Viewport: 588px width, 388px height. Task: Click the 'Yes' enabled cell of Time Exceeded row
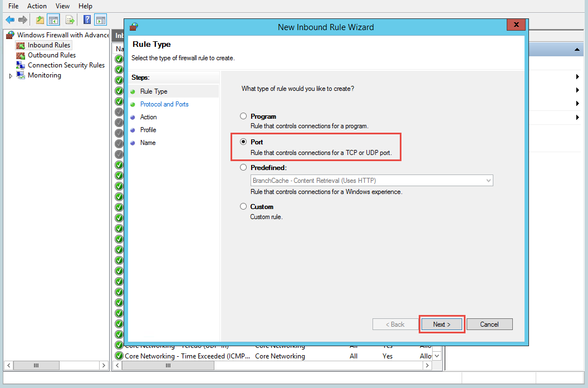coord(388,356)
